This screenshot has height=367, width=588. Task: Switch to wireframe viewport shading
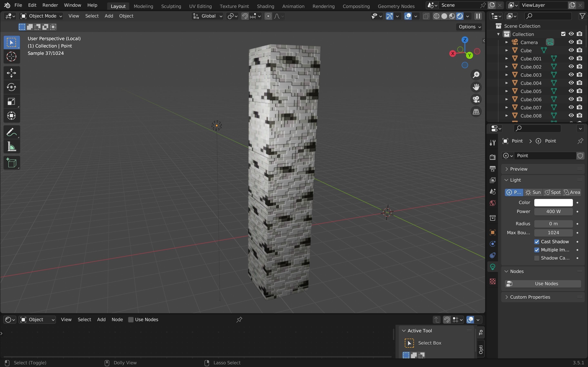click(436, 16)
